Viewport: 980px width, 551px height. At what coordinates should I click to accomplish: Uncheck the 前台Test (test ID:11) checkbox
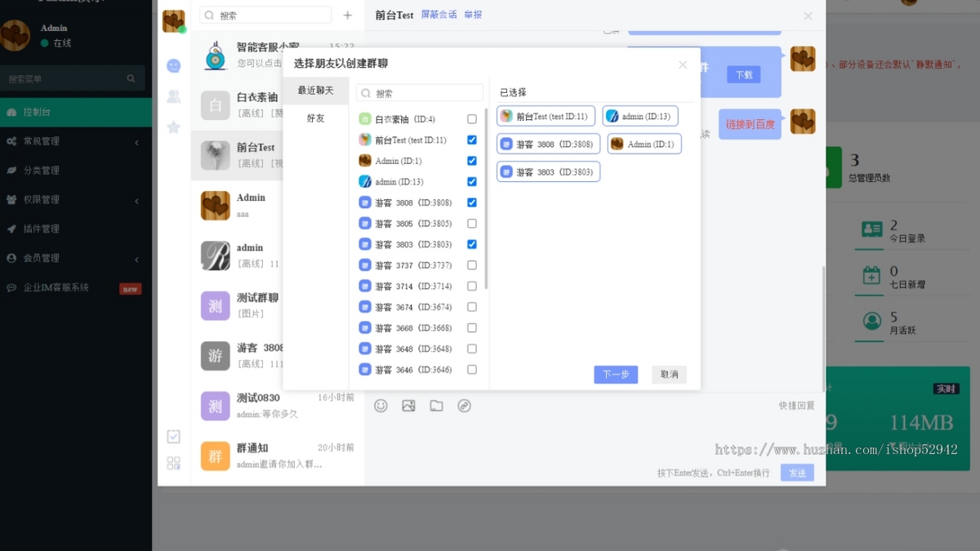tap(472, 140)
